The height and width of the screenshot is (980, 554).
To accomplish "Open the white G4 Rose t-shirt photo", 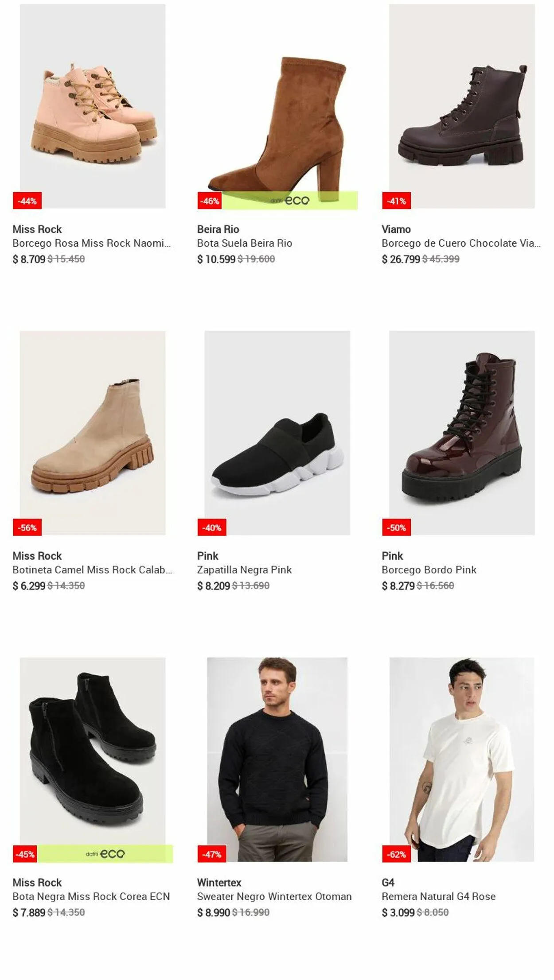I will click(x=462, y=759).
